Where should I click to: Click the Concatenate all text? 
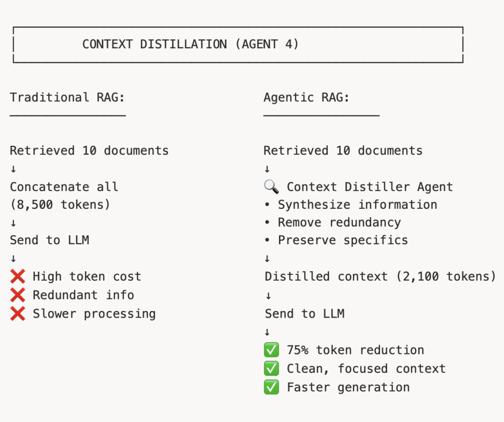pyautogui.click(x=64, y=187)
